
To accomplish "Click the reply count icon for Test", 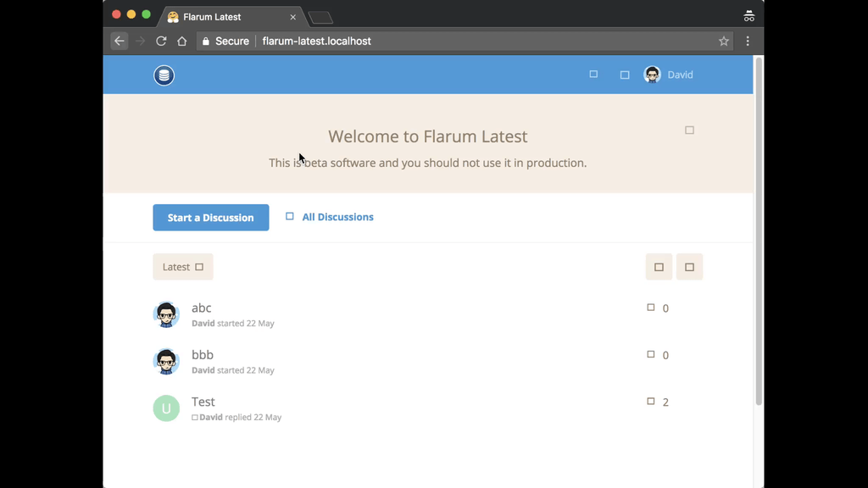I will pyautogui.click(x=651, y=401).
